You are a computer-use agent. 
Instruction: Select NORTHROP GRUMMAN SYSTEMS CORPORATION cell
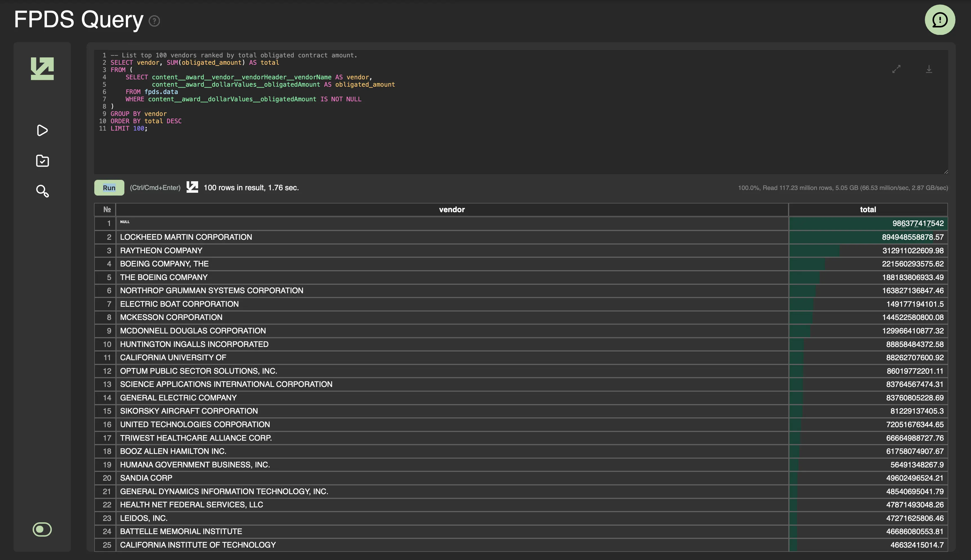coord(452,290)
